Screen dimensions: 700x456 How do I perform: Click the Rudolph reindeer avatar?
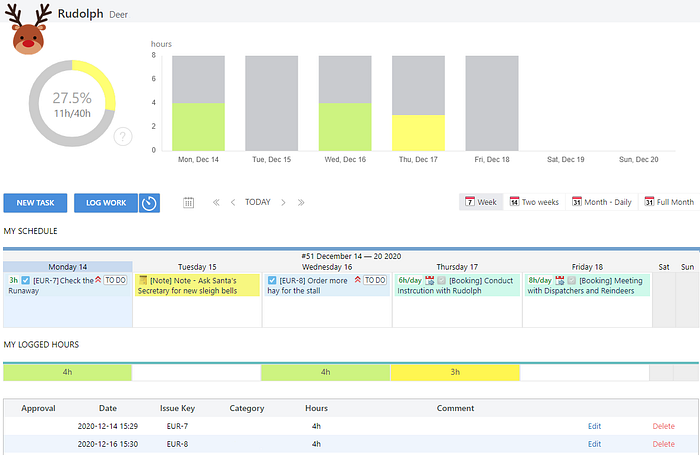click(x=28, y=29)
